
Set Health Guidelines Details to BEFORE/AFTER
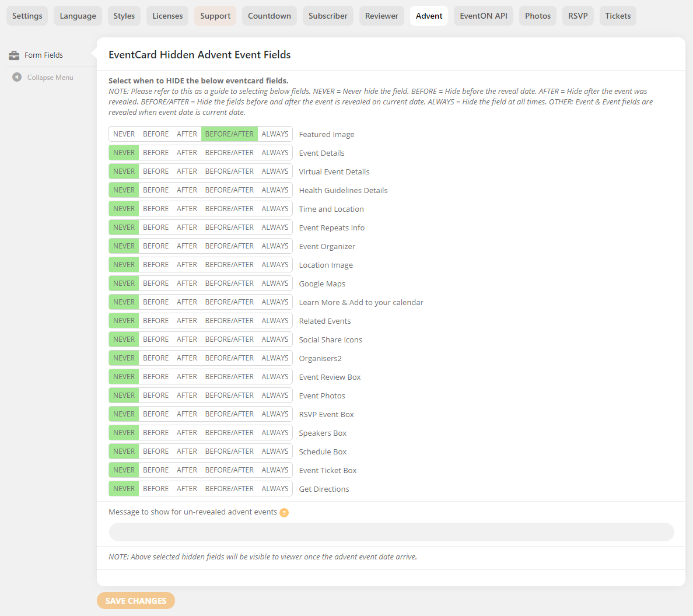229,190
